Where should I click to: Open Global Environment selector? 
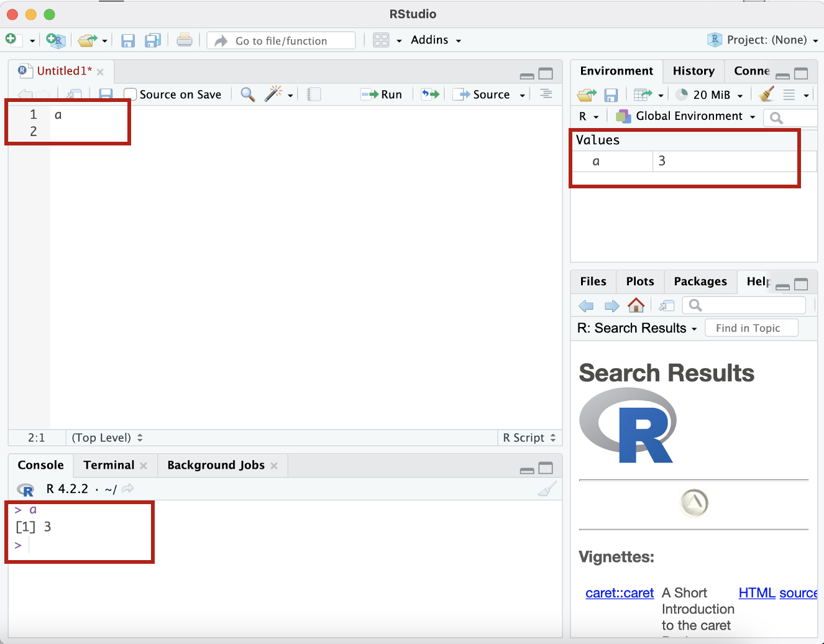(685, 116)
